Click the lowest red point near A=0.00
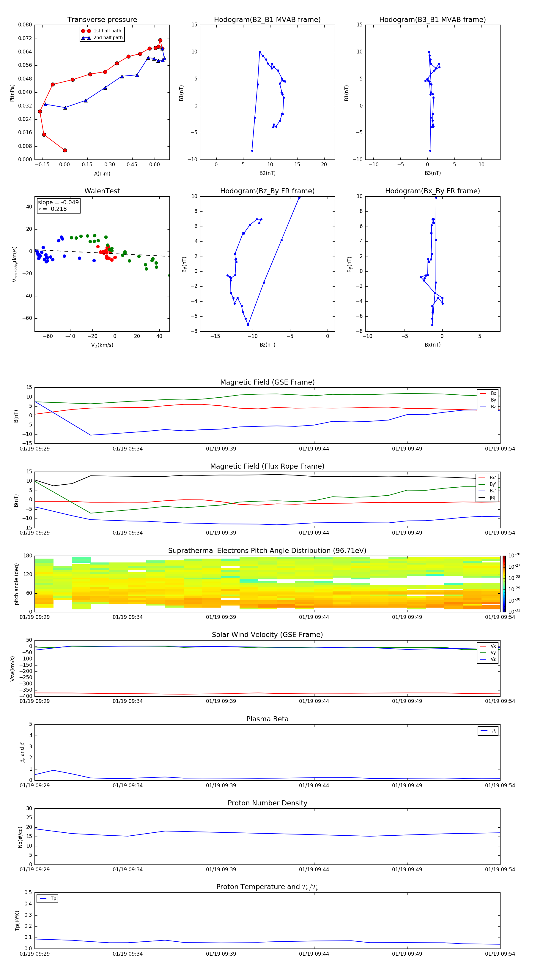The image size is (535, 980). (x=65, y=150)
